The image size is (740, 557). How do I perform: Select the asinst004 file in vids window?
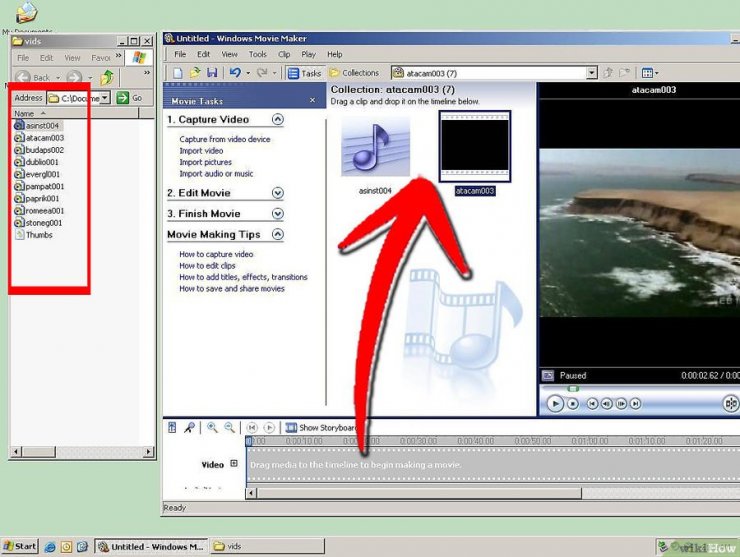coord(38,126)
